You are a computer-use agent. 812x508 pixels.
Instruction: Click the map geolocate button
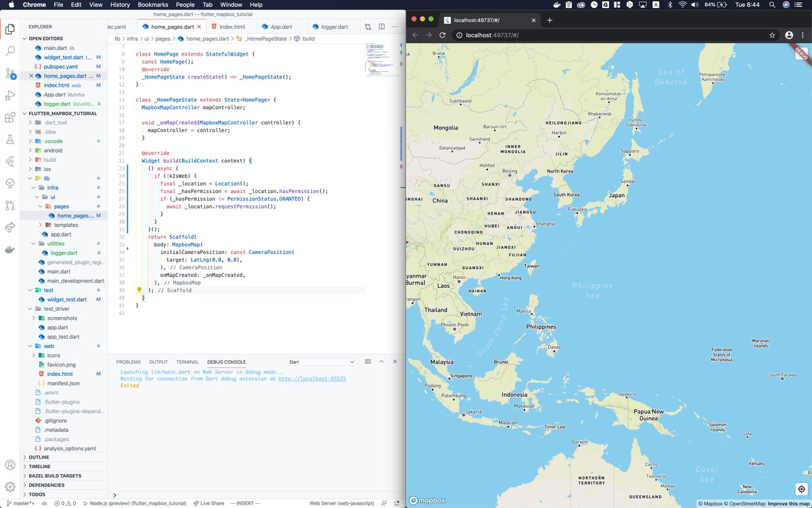(801, 488)
